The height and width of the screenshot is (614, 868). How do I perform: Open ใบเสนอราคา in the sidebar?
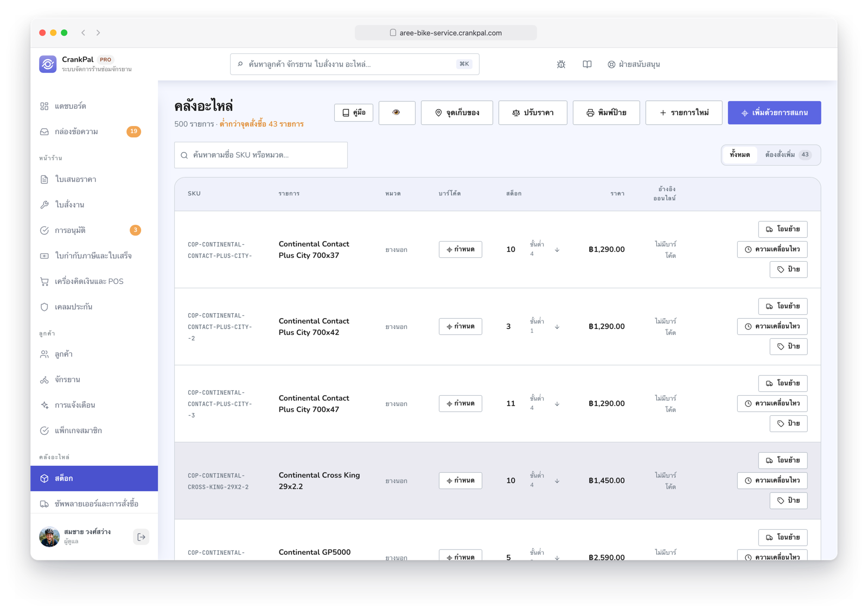94,179
